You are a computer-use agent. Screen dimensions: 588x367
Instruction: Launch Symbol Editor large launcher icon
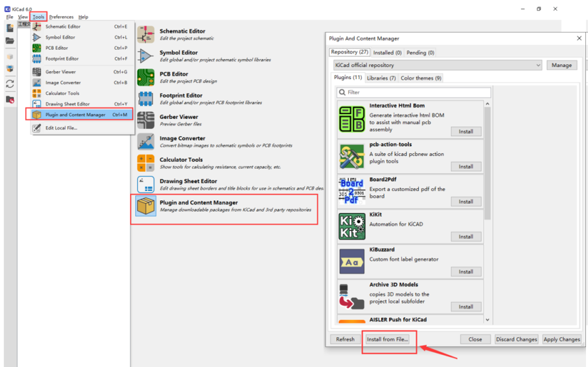145,56
